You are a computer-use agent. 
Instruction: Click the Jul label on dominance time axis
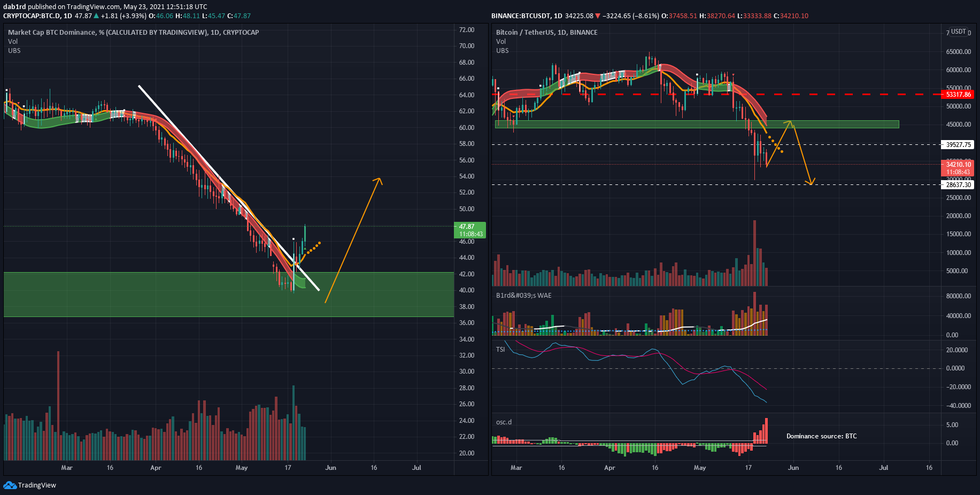pos(416,468)
